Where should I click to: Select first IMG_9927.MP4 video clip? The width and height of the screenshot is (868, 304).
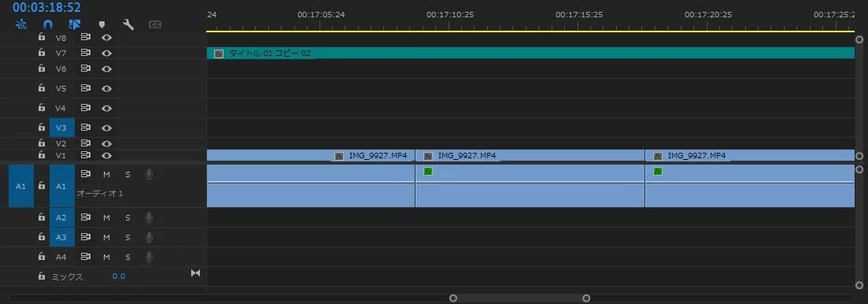coord(311,156)
